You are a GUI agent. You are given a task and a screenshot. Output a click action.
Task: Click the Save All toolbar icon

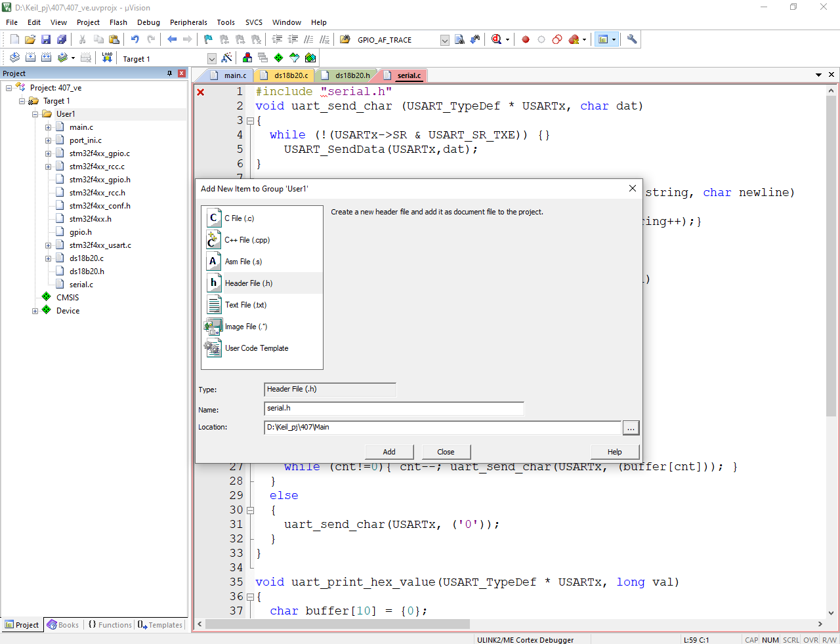(62, 39)
